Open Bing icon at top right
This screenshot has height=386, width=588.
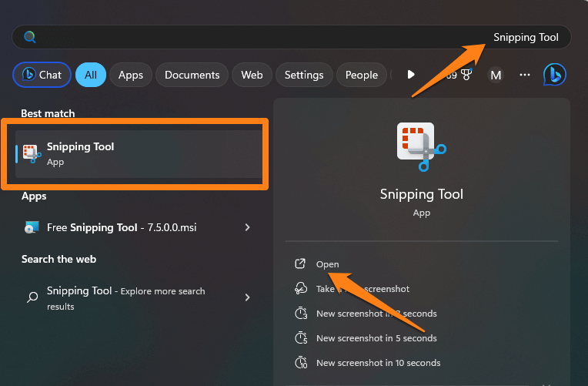[555, 74]
